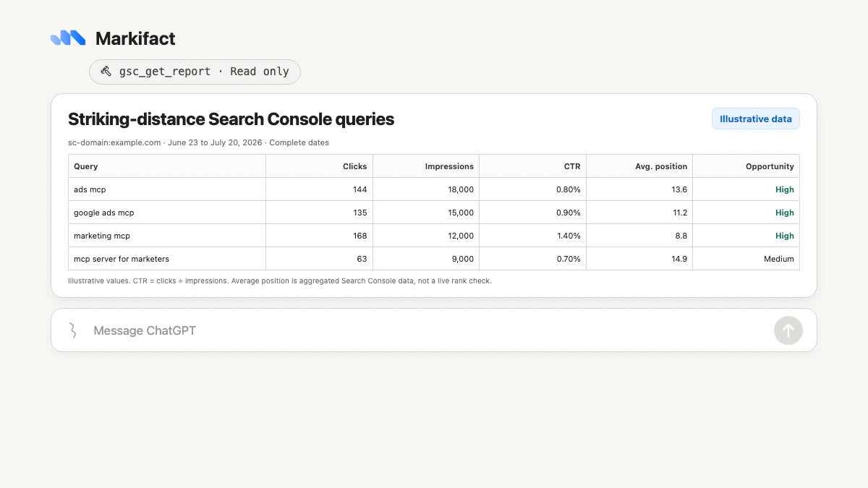This screenshot has height=488, width=868.
Task: Click High opportunity in marketing mcp row
Action: (784, 236)
